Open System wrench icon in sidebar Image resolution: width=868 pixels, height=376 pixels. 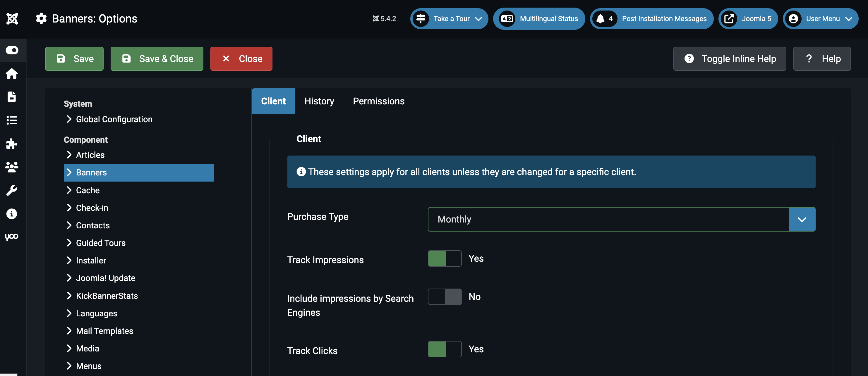point(12,191)
